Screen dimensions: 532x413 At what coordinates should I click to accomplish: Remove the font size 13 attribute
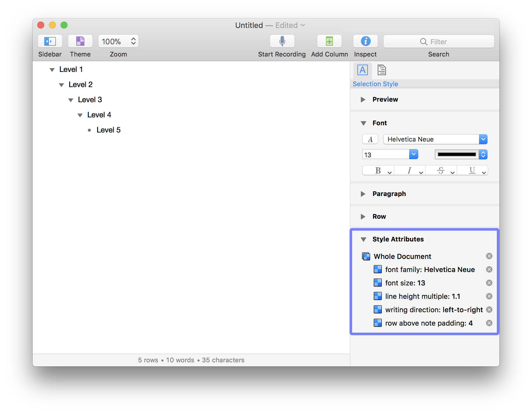point(489,283)
